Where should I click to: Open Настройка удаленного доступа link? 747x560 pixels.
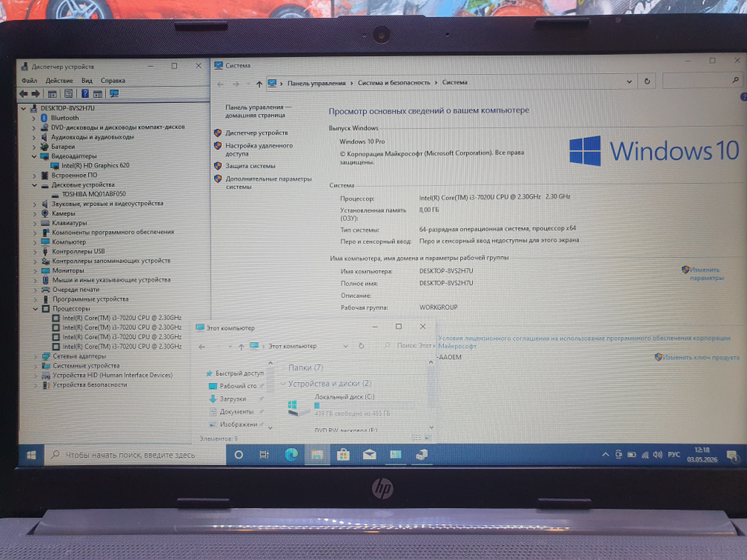(258, 149)
